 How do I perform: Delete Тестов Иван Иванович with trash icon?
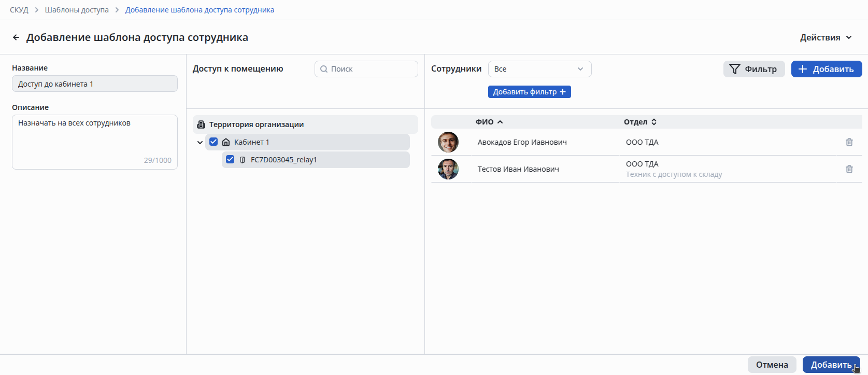[x=849, y=169]
